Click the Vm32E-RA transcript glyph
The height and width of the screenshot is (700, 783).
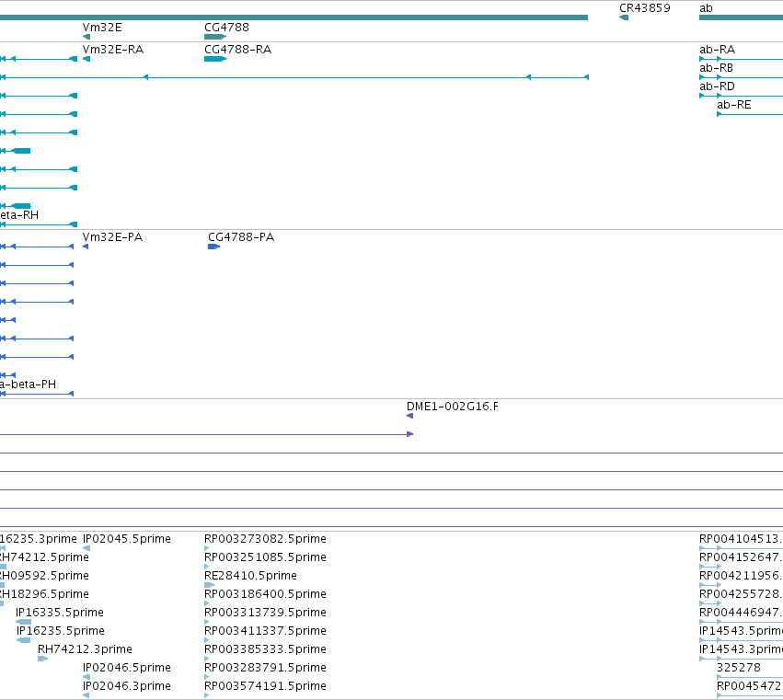(x=86, y=59)
